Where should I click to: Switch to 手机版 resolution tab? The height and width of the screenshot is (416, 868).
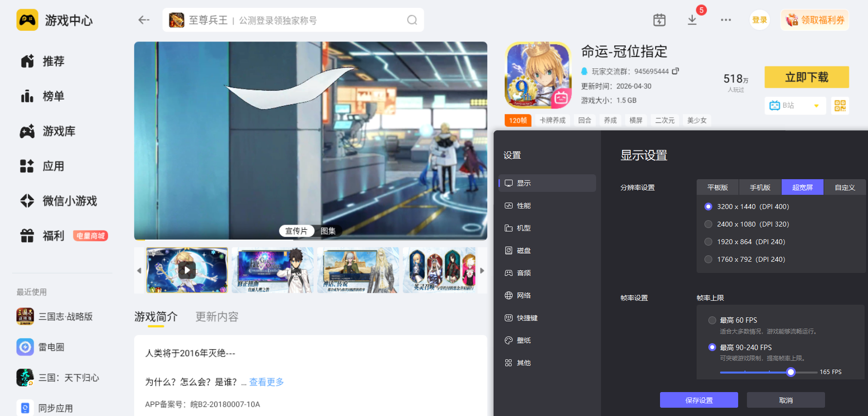(760, 187)
